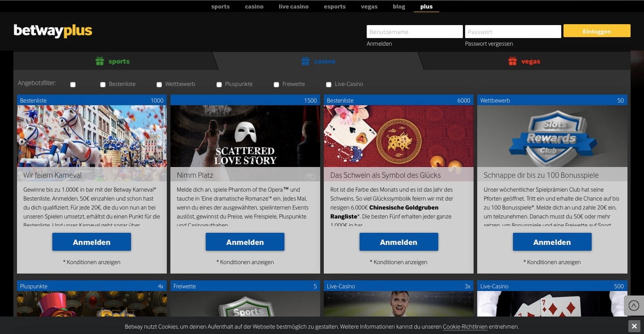
Task: Switch to the casino offers tab
Action: point(318,61)
